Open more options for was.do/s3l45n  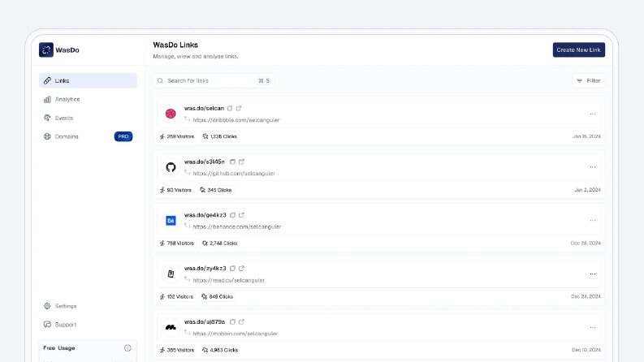(x=593, y=167)
